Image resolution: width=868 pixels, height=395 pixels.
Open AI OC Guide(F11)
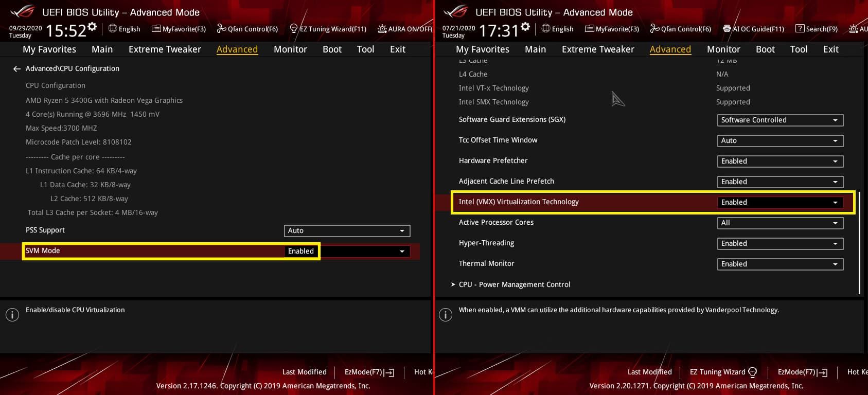(753, 29)
